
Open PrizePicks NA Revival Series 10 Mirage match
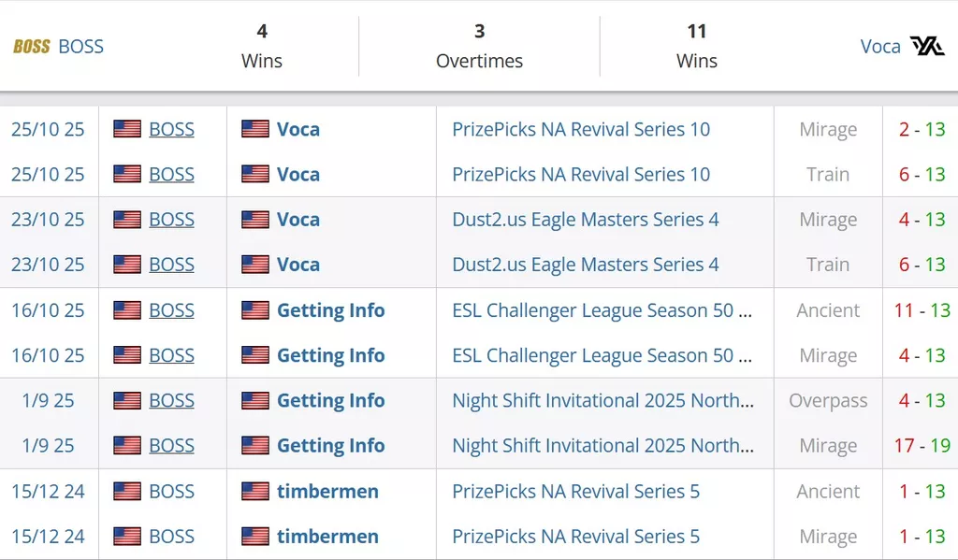(581, 129)
